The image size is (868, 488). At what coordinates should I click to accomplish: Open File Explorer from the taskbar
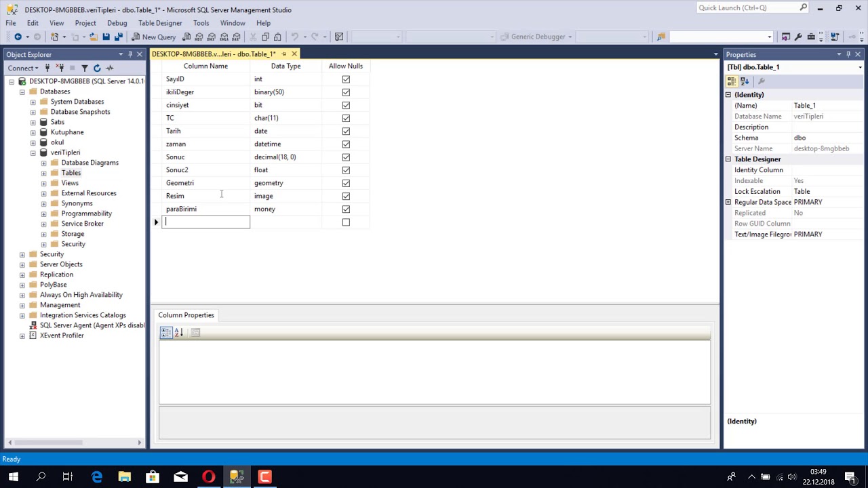click(x=125, y=477)
